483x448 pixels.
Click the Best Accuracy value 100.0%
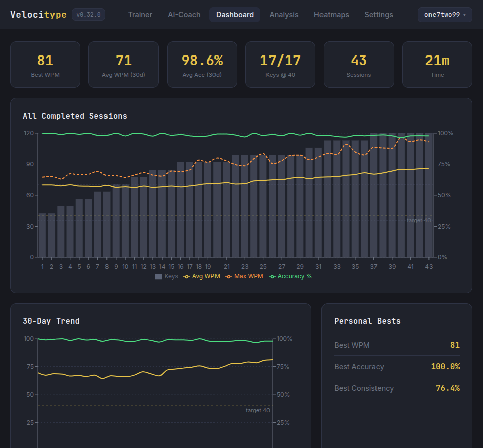[x=445, y=366]
